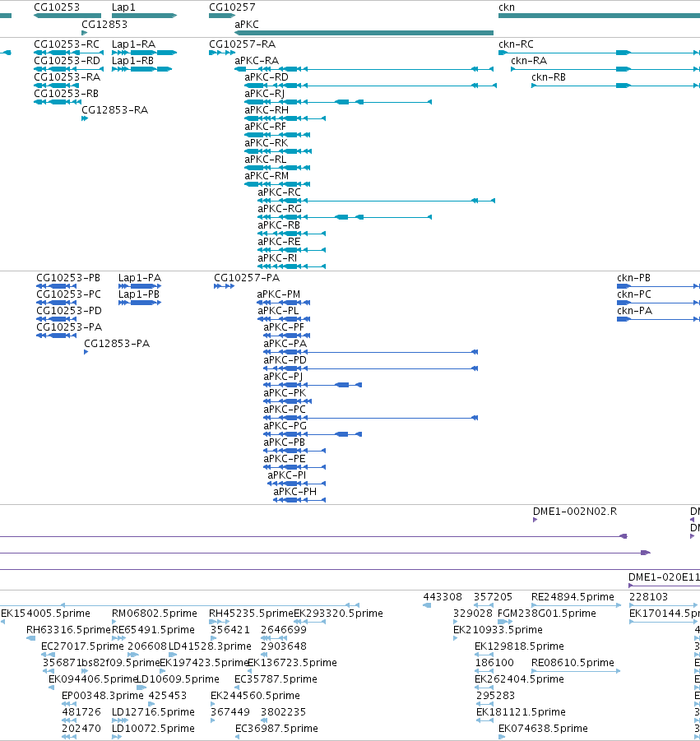
Task: Open EST RM06802.5prime
Action: pos(155,614)
